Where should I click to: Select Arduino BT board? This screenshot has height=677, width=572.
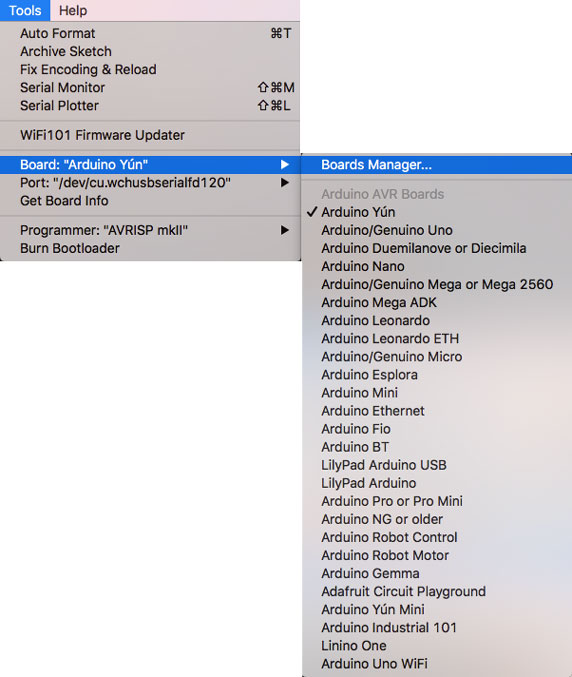point(436,447)
